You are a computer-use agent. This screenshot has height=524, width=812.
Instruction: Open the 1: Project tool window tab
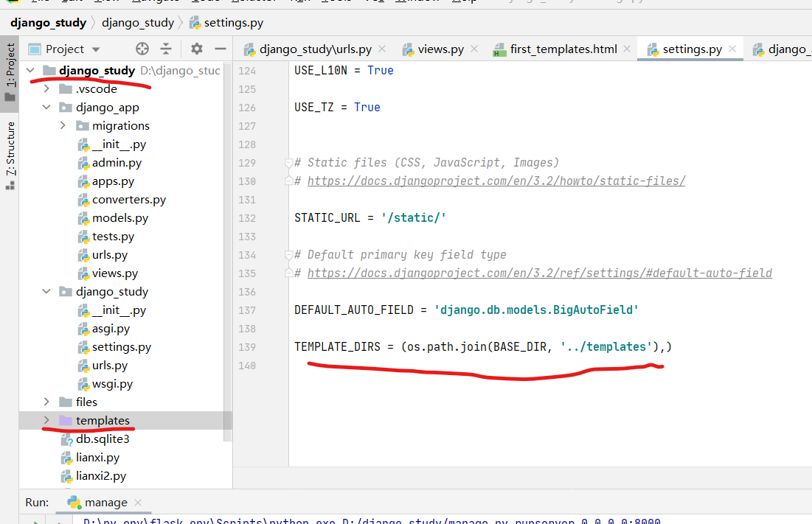click(x=10, y=72)
